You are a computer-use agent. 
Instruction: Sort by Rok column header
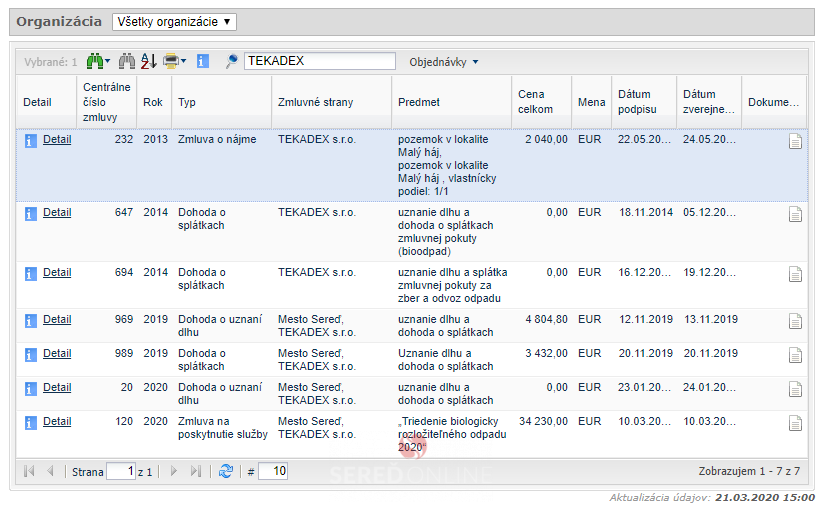154,102
